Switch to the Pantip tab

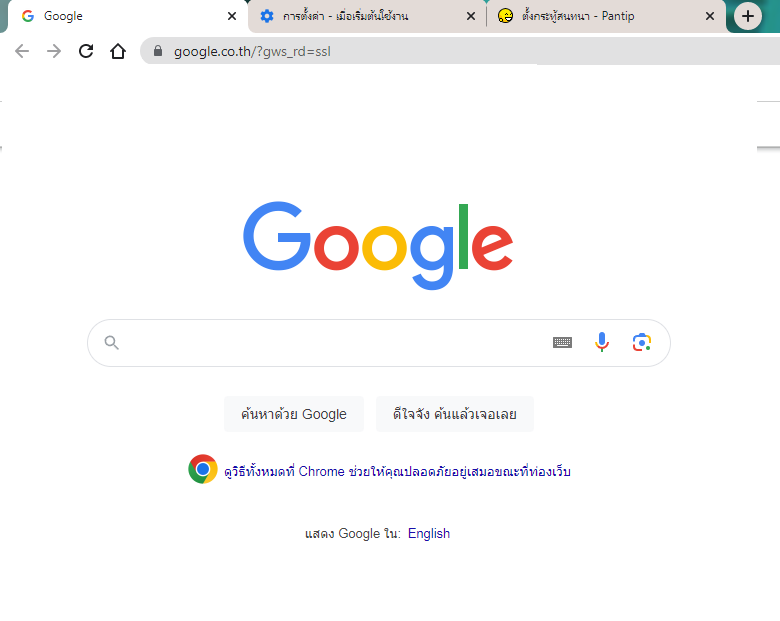coord(597,16)
